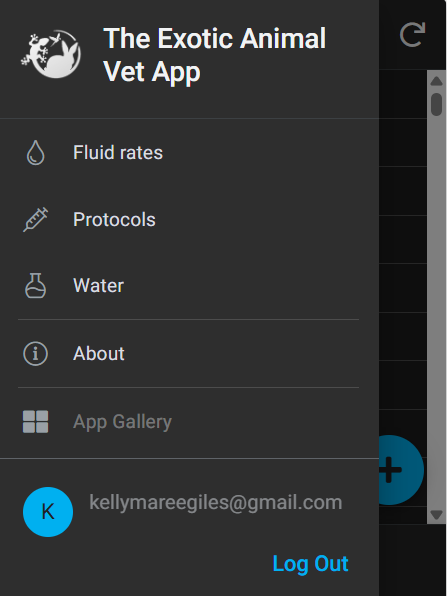Click the blue K user avatar

tap(48, 512)
